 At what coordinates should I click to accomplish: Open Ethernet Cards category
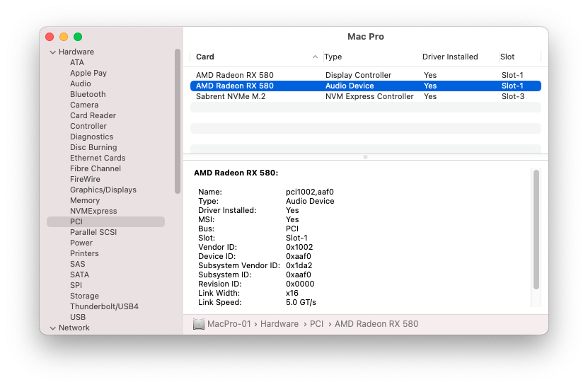coord(98,158)
